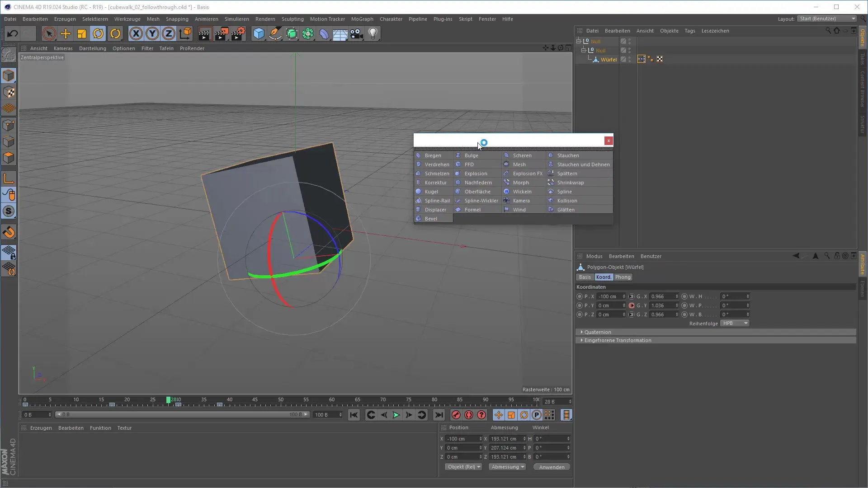This screenshot has width=868, height=488.
Task: Click current frame 28 B field
Action: (x=557, y=402)
